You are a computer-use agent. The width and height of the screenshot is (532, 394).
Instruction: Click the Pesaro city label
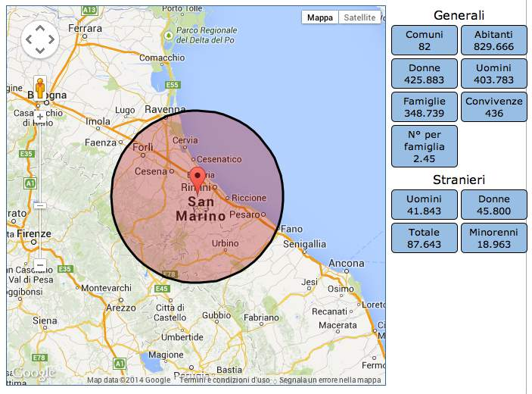pyautogui.click(x=244, y=214)
